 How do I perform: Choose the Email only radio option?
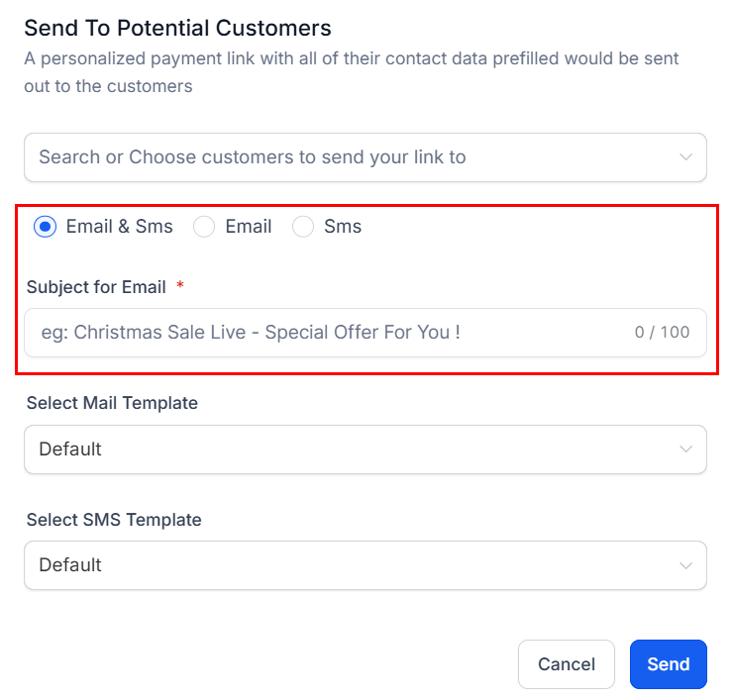204,227
